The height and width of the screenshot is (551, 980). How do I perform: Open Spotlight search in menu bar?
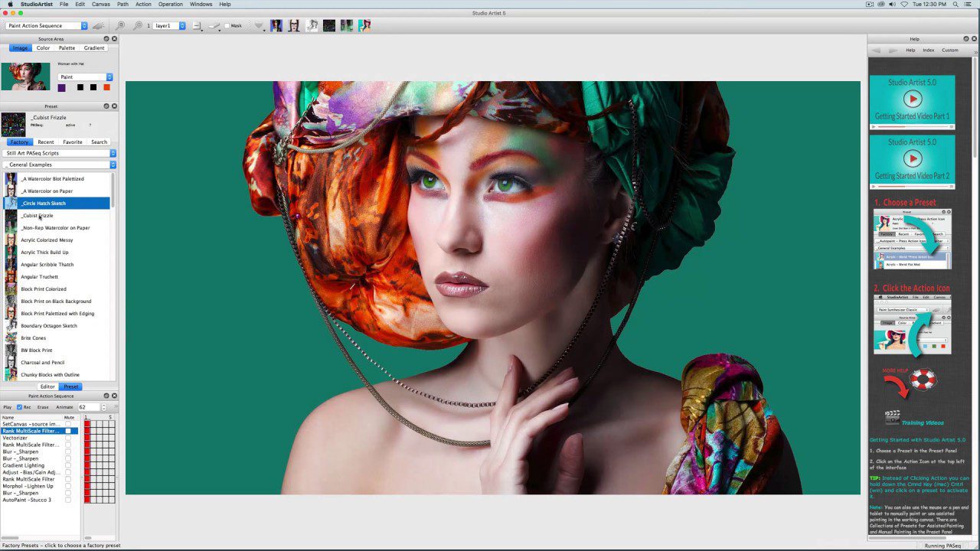click(955, 5)
